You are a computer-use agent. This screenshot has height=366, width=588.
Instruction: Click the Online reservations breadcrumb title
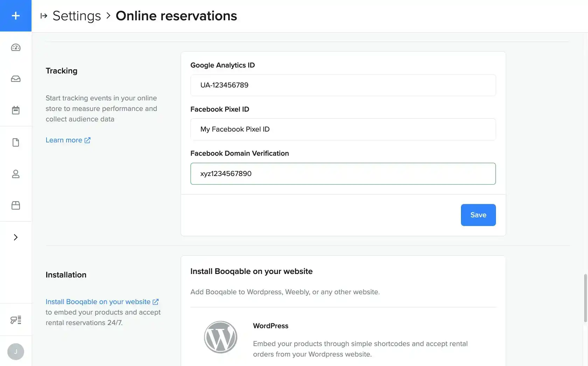tap(176, 16)
